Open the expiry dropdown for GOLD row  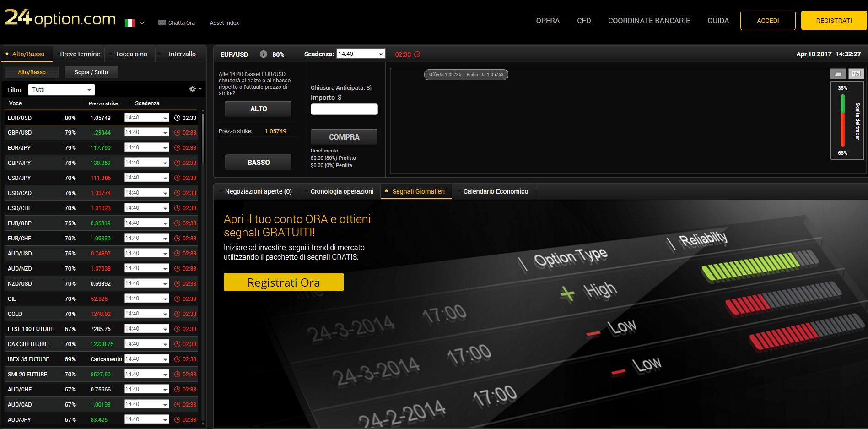point(147,314)
